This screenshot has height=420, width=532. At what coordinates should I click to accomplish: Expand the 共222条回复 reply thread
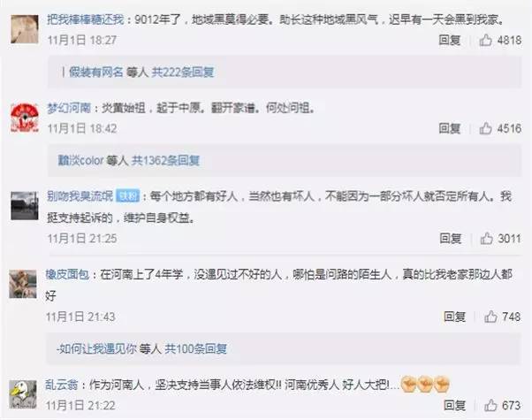[x=183, y=72]
